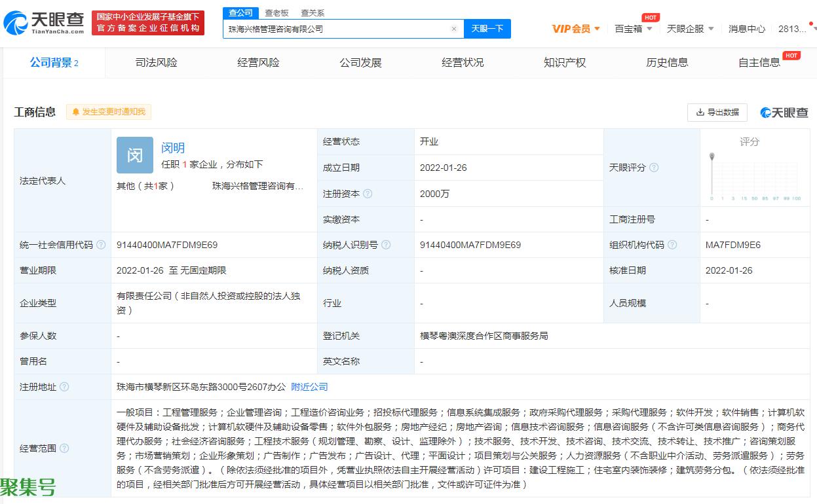
Task: Click help icon next to 注册资本
Action: [x=368, y=194]
